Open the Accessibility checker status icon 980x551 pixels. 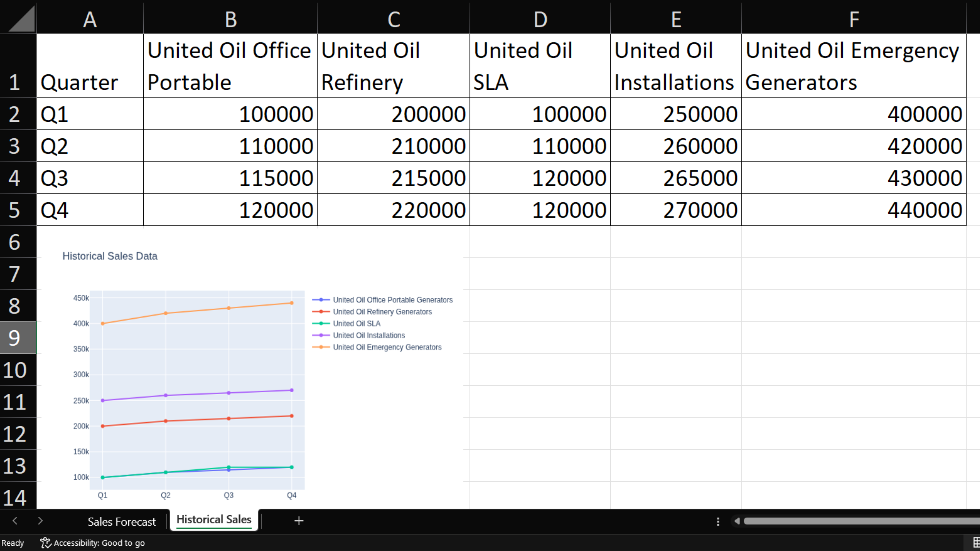46,543
